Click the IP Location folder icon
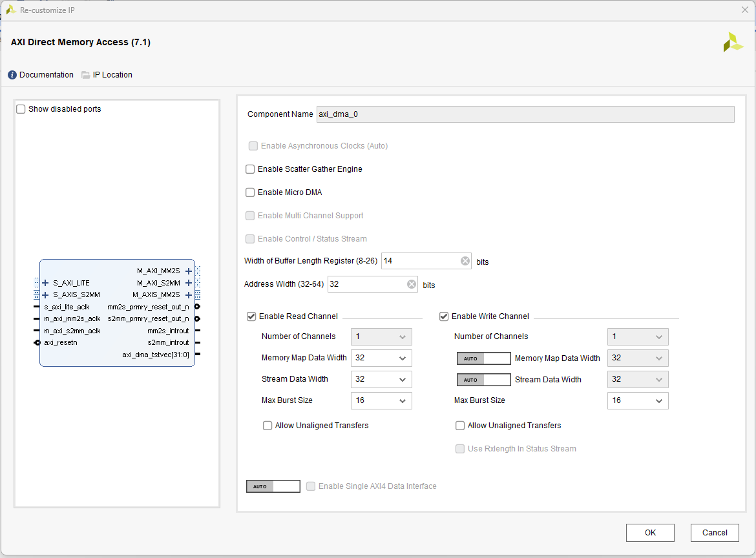 (x=86, y=75)
